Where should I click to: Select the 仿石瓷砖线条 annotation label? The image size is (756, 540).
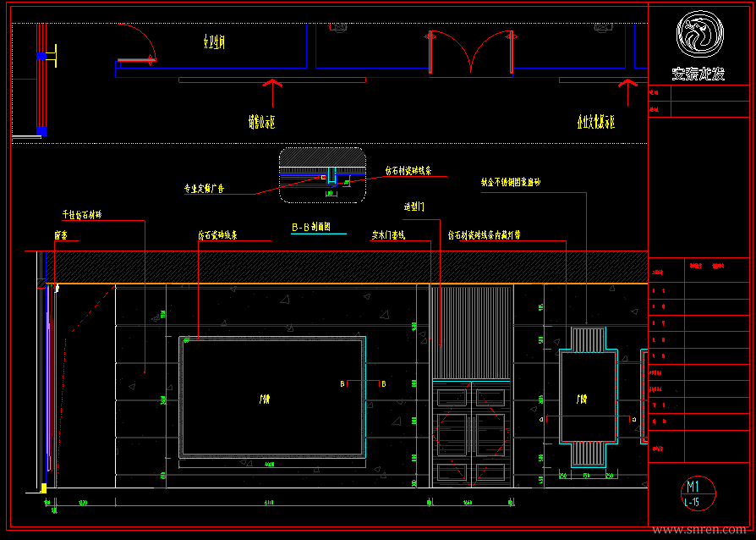point(217,235)
